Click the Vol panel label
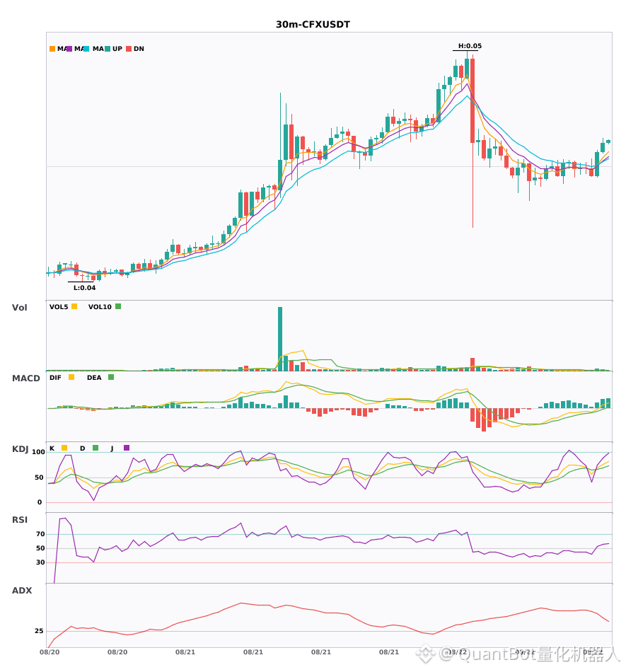The image size is (626, 672). [x=19, y=307]
